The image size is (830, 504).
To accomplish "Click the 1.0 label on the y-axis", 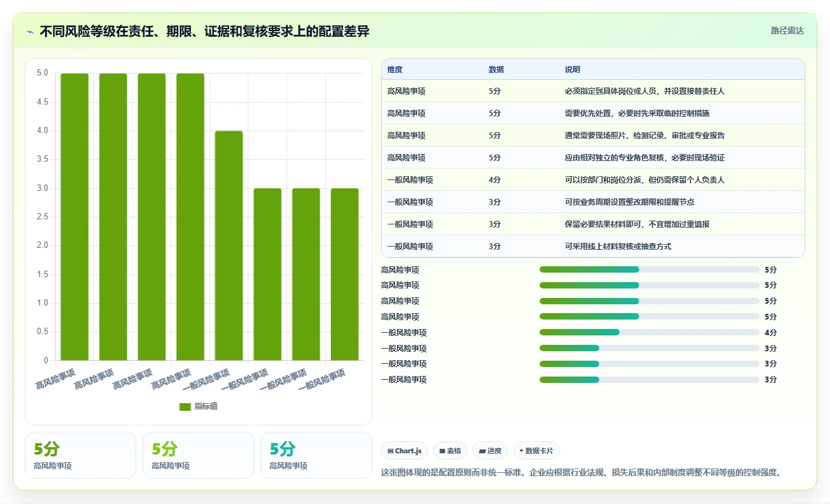I will (42, 303).
